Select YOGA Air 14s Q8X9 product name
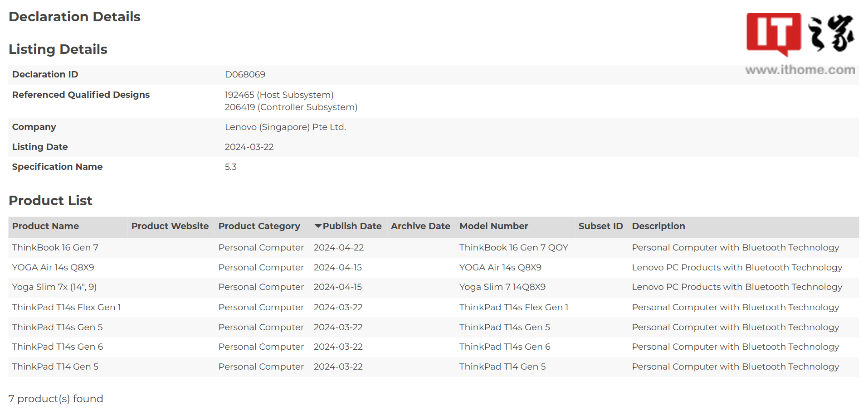Image resolution: width=868 pixels, height=414 pixels. point(53,268)
